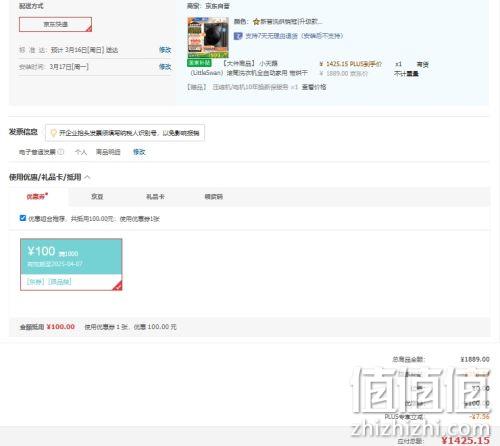Click 修改 beside 安装时间 3月17日
The height and width of the screenshot is (446, 500).
pos(165,67)
